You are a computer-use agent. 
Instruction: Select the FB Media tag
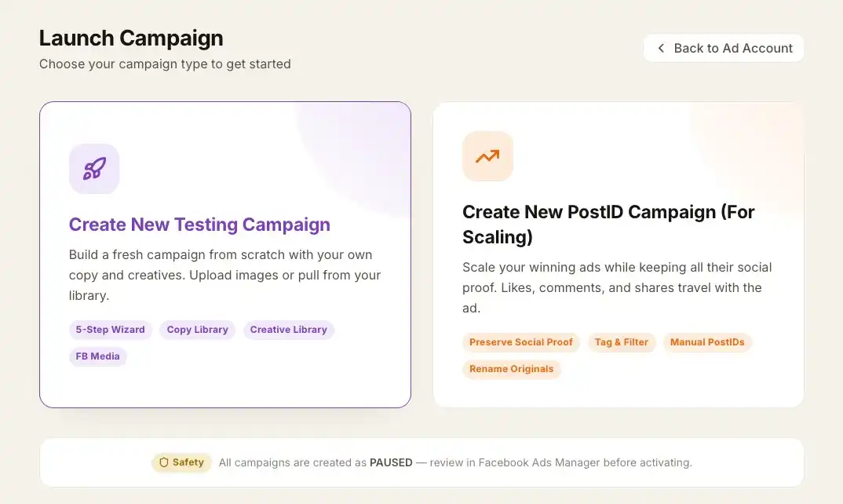(98, 356)
